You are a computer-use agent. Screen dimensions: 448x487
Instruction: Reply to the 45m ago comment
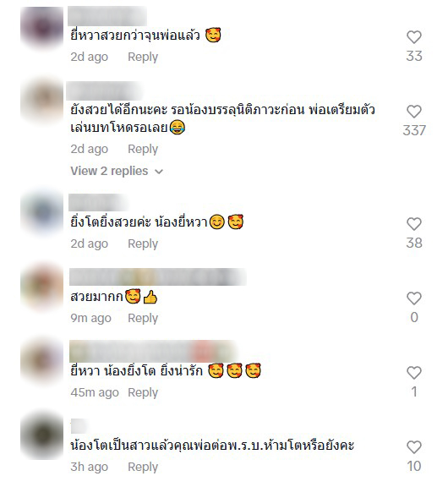click(143, 392)
